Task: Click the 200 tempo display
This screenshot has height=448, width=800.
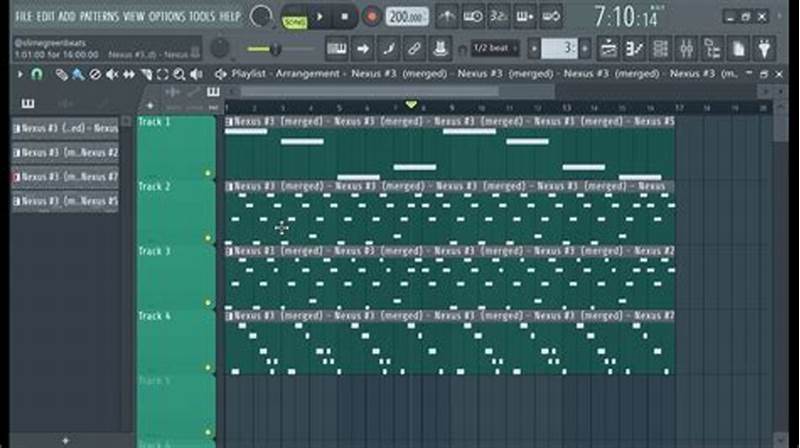Action: (406, 17)
